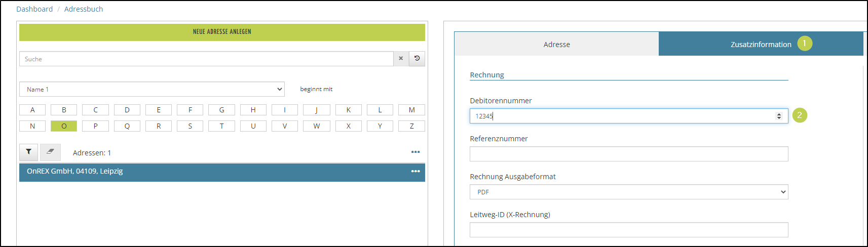Expand the Rechnung Ausgabeformat PDF dropdown

[628, 192]
